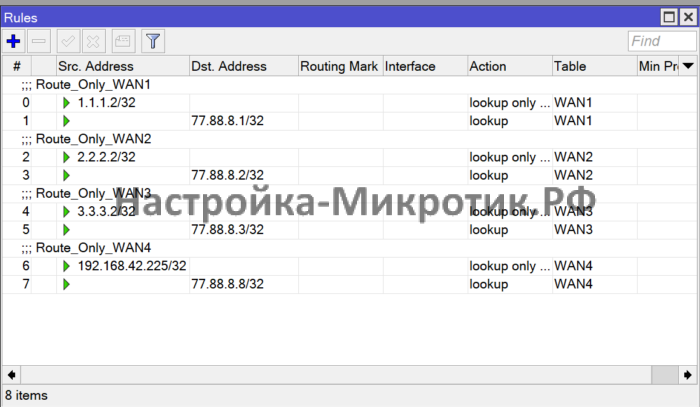The height and width of the screenshot is (407, 700).
Task: Close the Rules window
Action: 687,17
